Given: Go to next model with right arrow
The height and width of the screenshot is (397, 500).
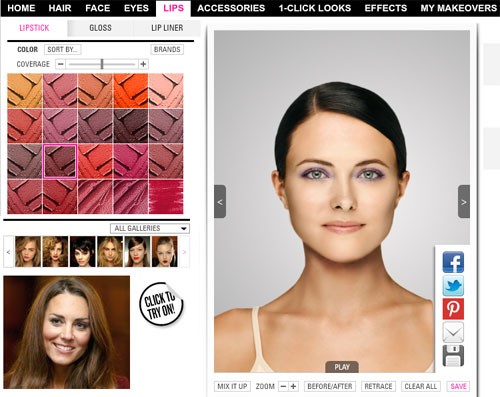Looking at the screenshot, I should 464,202.
